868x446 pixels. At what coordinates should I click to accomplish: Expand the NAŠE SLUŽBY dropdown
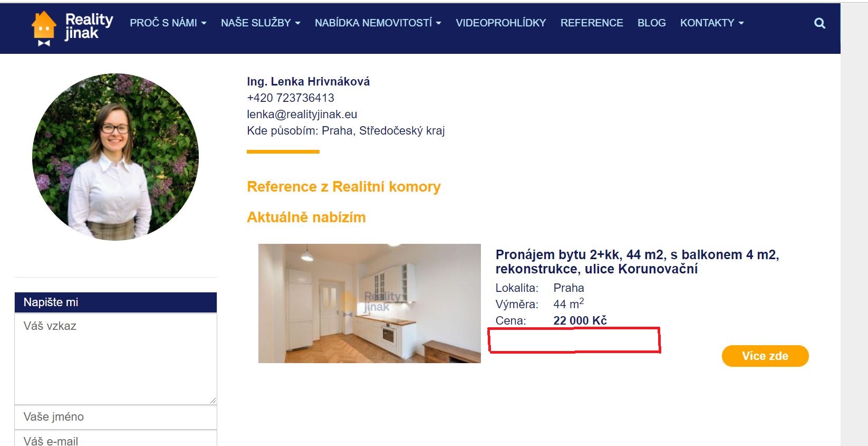[261, 23]
